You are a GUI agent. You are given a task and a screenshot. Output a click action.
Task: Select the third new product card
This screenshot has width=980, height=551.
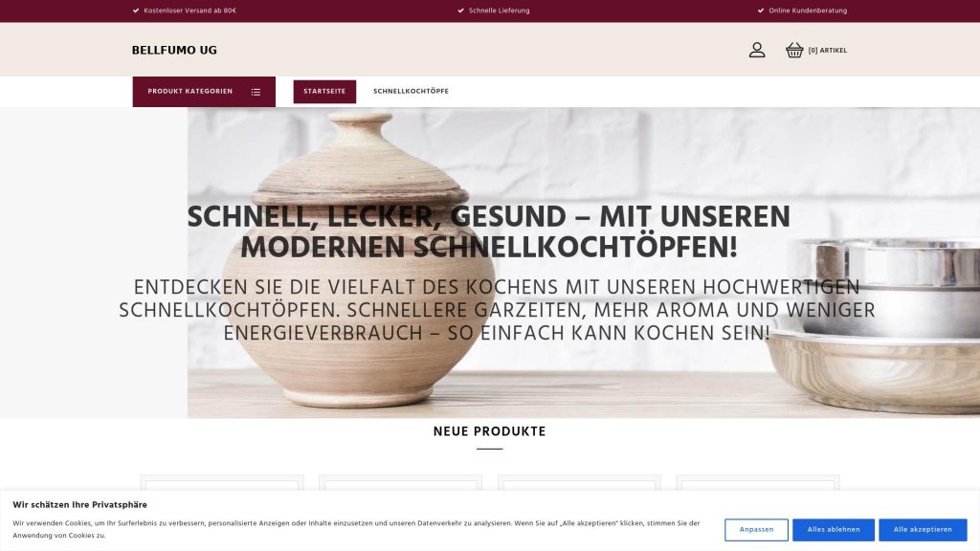tap(579, 484)
